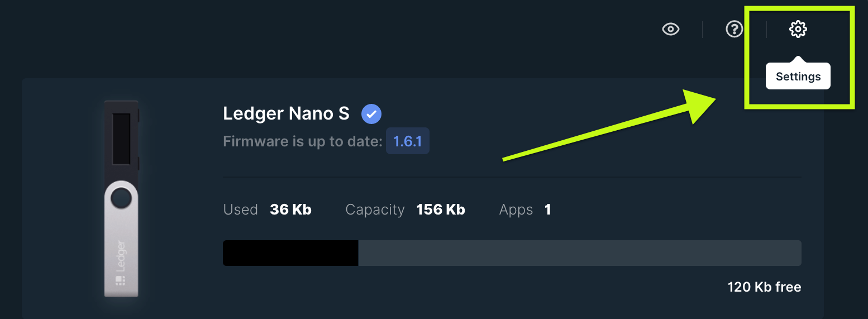Select the Ledger Nano S device title
The height and width of the screenshot is (319, 868).
click(286, 113)
